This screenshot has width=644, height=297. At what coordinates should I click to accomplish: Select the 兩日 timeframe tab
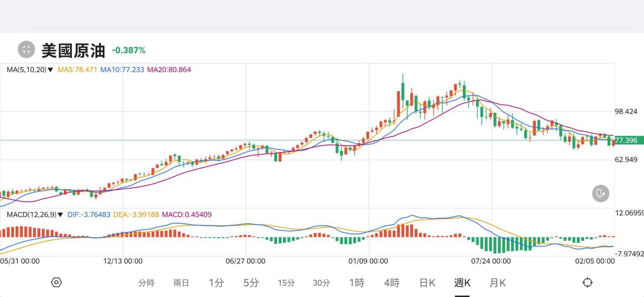tap(181, 283)
